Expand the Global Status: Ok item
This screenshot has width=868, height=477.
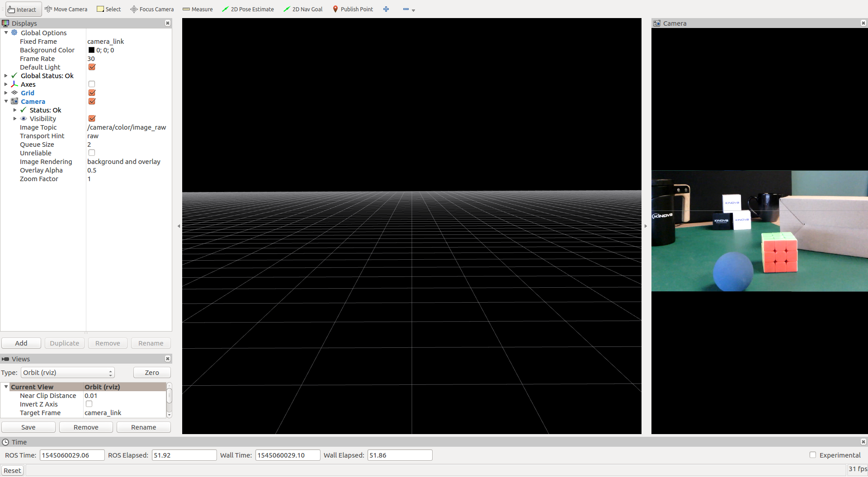(x=6, y=75)
